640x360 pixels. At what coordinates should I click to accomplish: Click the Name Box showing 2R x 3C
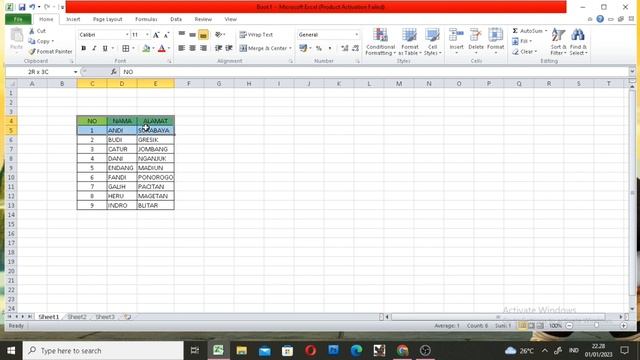[x=39, y=72]
